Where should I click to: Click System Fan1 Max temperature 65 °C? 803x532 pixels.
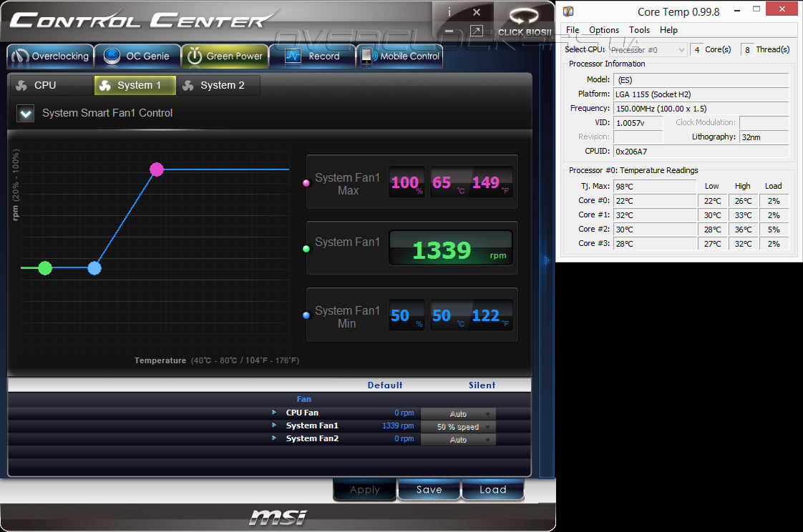pyautogui.click(x=447, y=182)
